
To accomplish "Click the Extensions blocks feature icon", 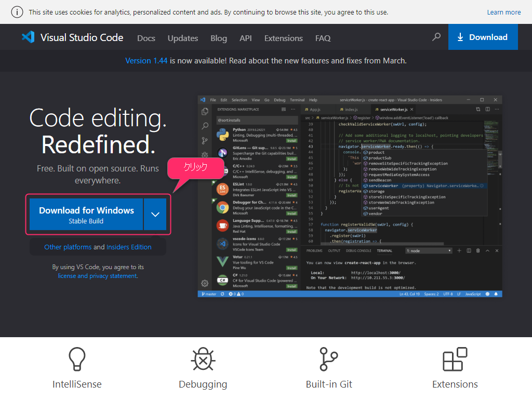I will point(455,359).
